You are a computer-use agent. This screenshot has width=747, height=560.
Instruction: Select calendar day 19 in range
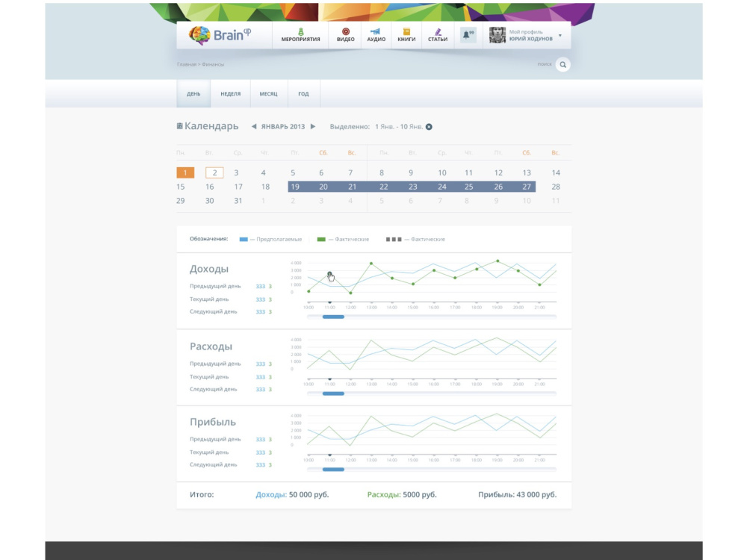(x=295, y=187)
